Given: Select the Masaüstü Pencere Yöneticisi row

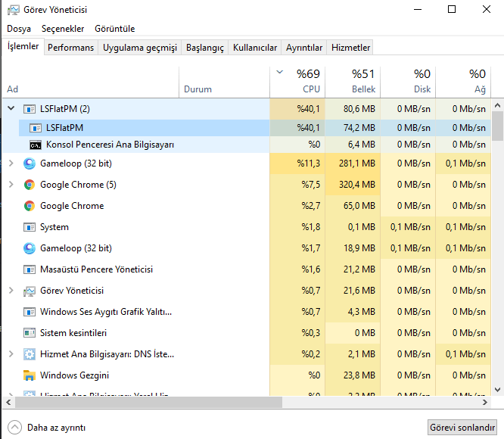Looking at the screenshot, I should 247,269.
